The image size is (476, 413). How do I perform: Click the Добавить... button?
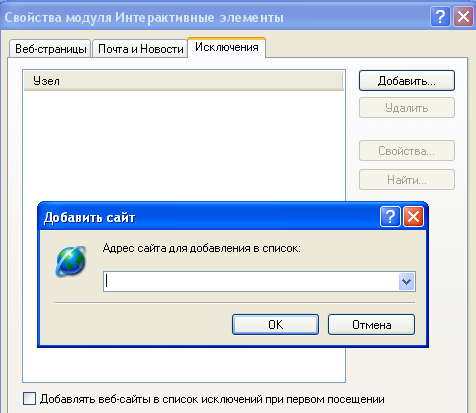click(x=407, y=81)
